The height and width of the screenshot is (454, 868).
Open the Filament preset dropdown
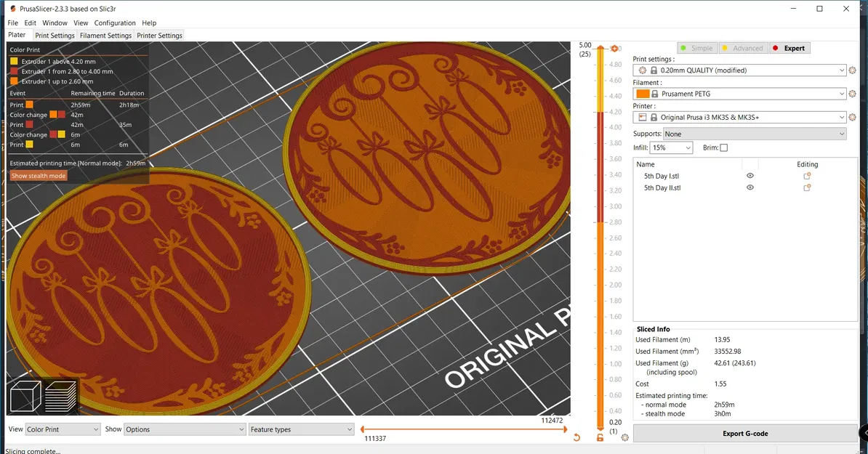click(x=740, y=94)
